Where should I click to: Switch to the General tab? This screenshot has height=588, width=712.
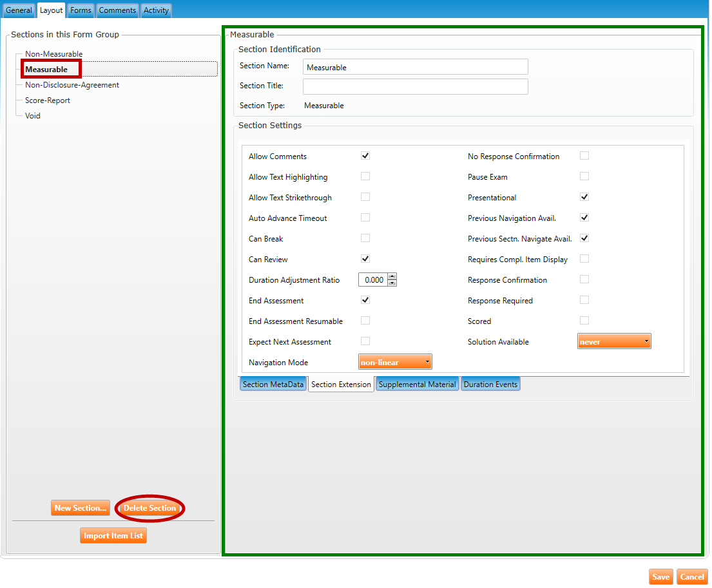(x=19, y=10)
